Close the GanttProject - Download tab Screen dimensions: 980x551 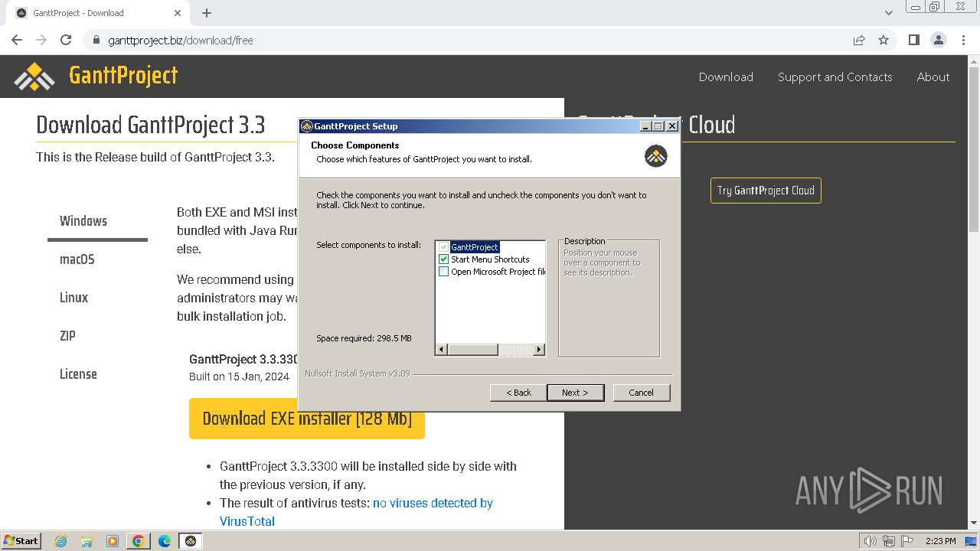(178, 13)
